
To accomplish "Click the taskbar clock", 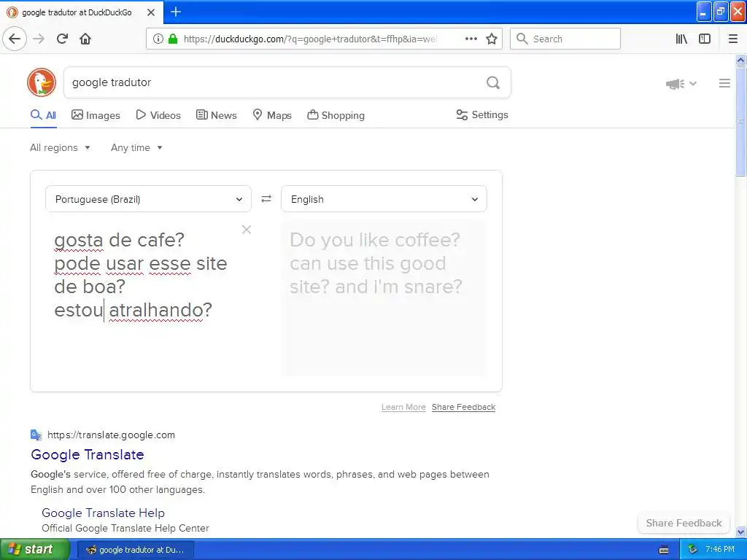I will coord(720,550).
